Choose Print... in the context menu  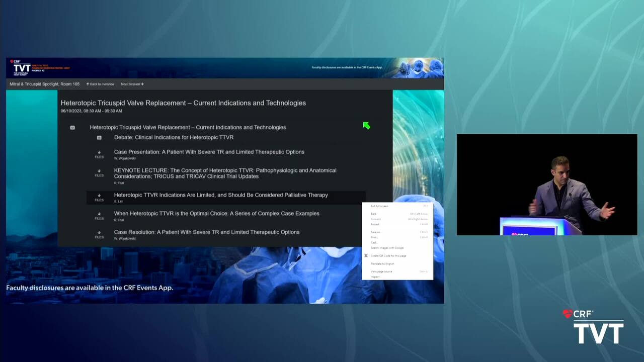(397, 237)
